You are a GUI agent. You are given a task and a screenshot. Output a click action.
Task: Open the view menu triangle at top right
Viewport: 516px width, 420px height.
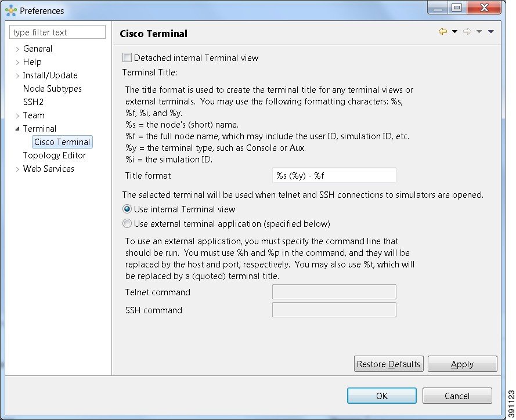tap(490, 32)
